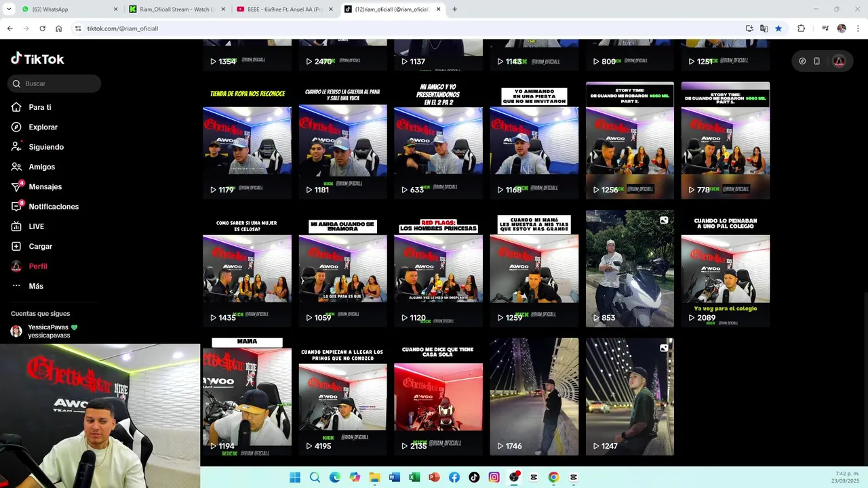The image size is (868, 488).
Task: Click install app icon in address bar
Action: point(749,28)
